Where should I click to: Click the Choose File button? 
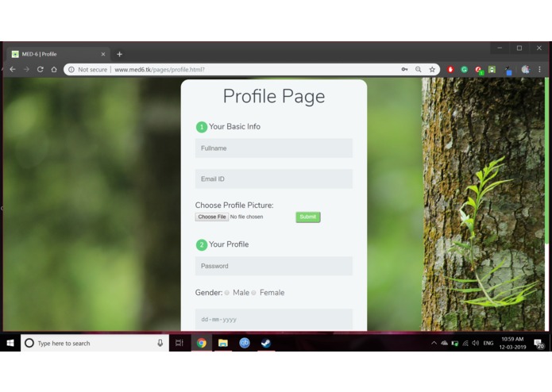tap(212, 217)
